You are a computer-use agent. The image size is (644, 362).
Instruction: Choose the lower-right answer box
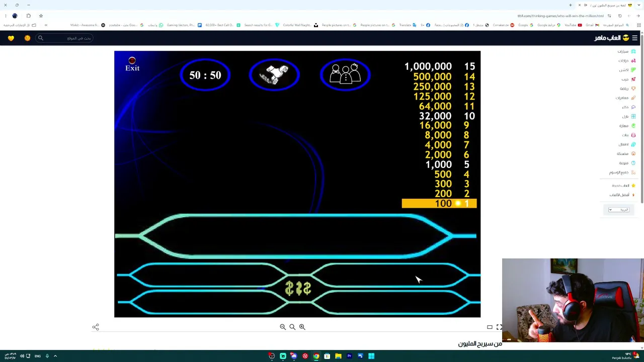pyautogui.click(x=390, y=302)
